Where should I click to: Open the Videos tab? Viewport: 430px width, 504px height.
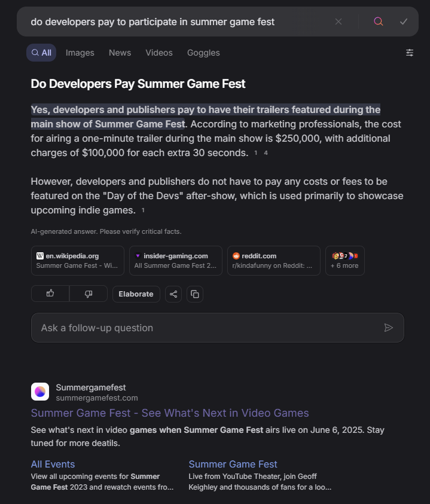pyautogui.click(x=159, y=53)
